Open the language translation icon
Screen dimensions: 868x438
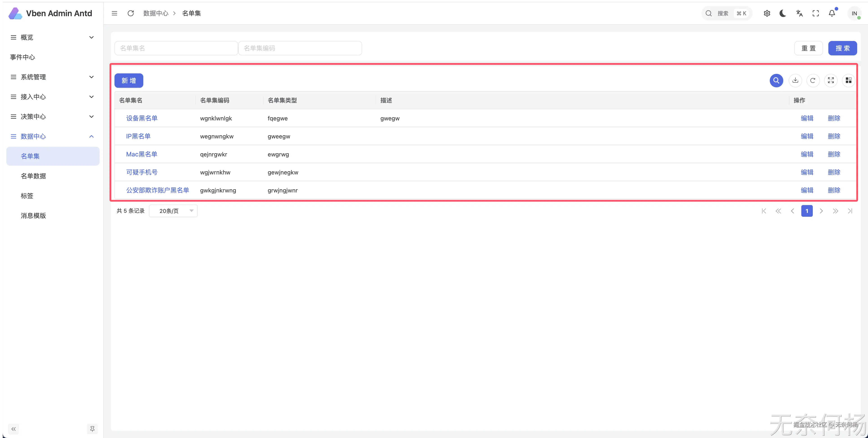point(799,14)
